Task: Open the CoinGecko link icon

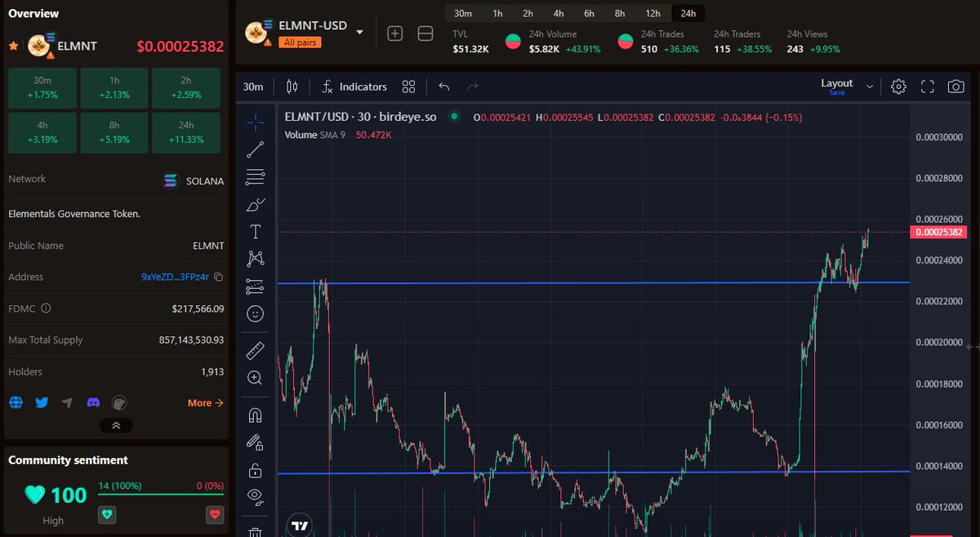Action: 119,402
